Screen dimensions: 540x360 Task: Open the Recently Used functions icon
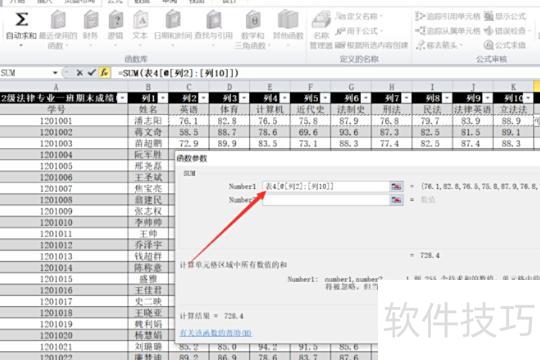pyautogui.click(x=58, y=20)
